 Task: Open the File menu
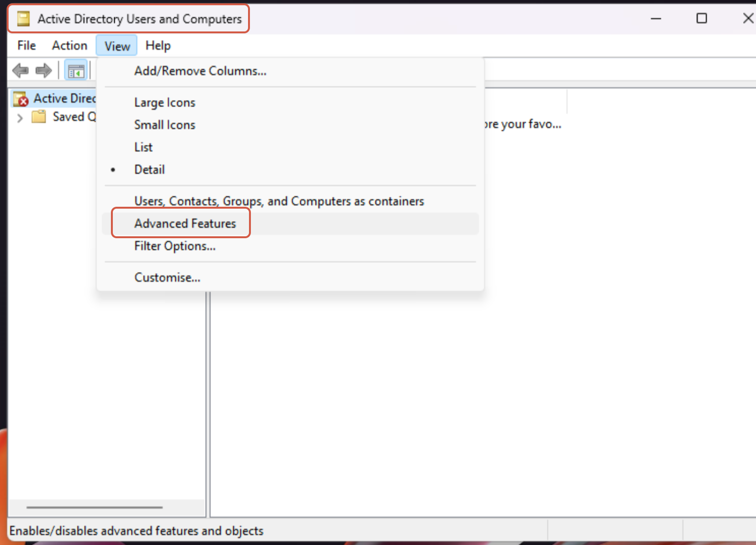point(27,46)
